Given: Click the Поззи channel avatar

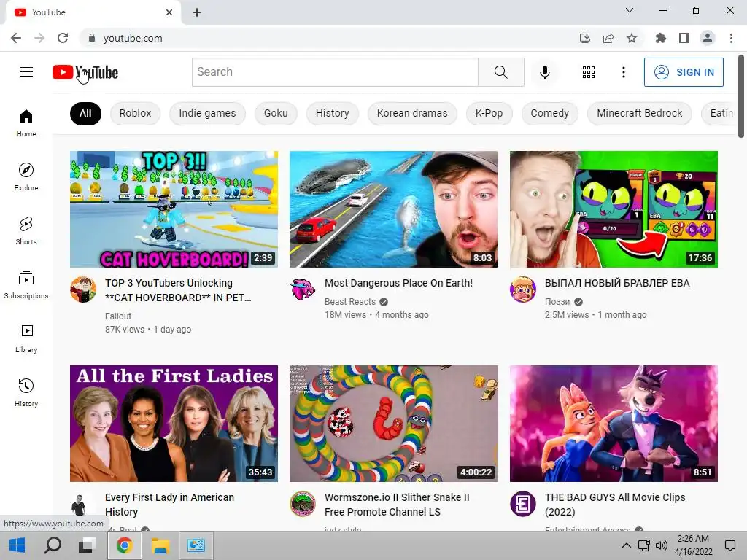Looking at the screenshot, I should (x=522, y=289).
